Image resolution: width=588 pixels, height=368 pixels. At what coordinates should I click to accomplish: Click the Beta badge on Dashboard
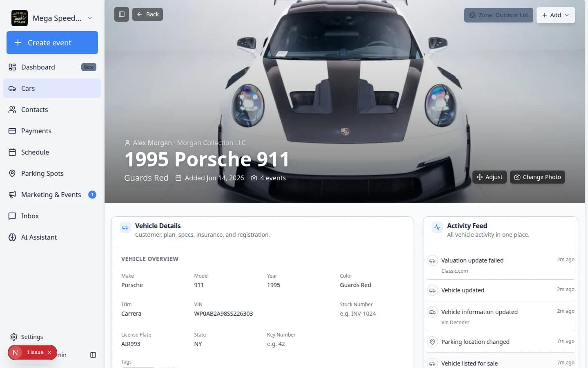[x=89, y=67]
